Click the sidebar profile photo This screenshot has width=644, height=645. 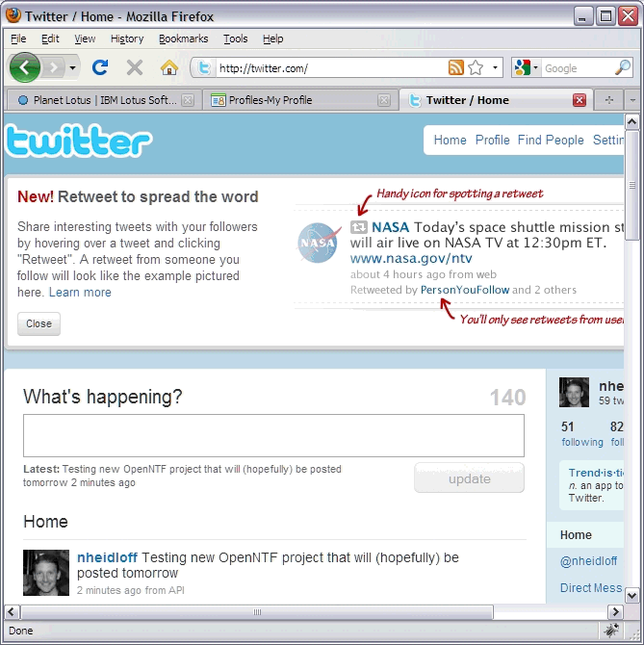tap(574, 393)
